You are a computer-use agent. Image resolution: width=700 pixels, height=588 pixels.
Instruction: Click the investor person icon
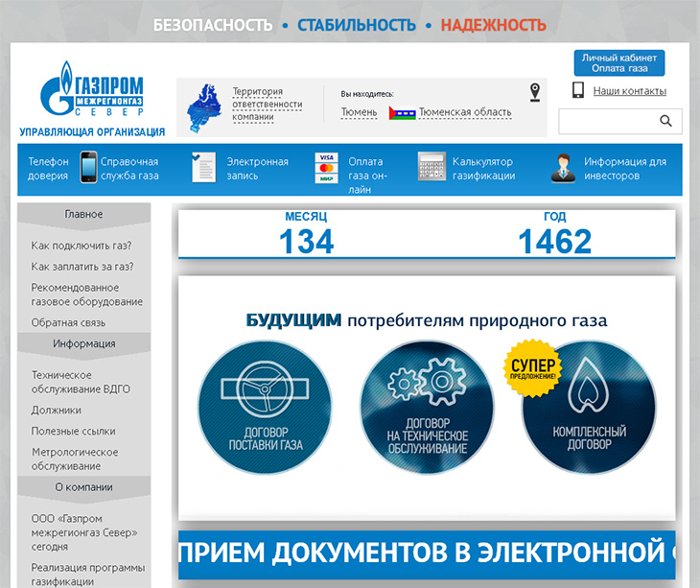click(564, 168)
